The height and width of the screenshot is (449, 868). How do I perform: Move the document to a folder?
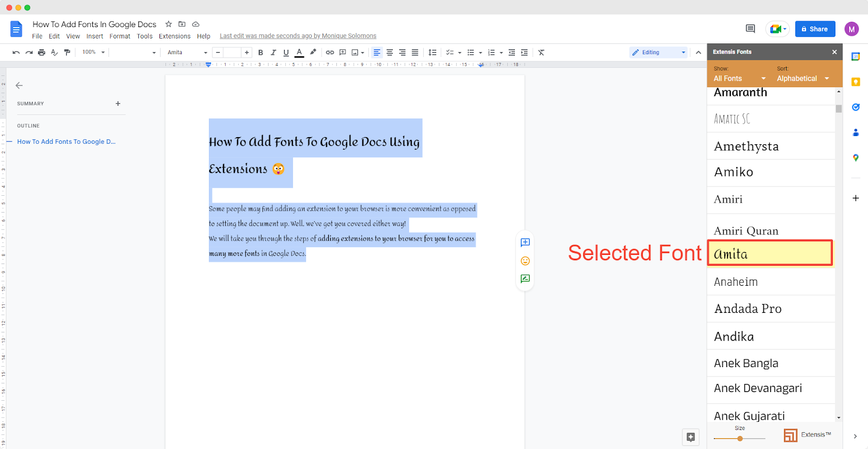182,24
